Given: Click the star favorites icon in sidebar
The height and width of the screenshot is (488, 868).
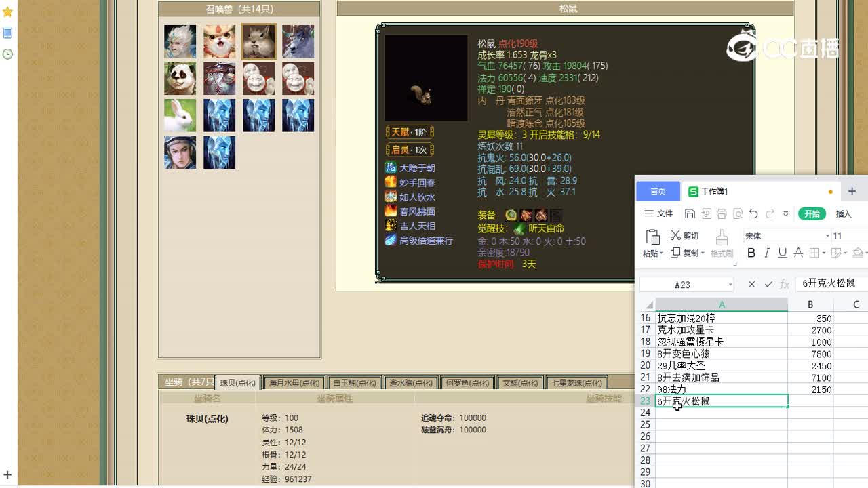Looking at the screenshot, I should pos(7,12).
